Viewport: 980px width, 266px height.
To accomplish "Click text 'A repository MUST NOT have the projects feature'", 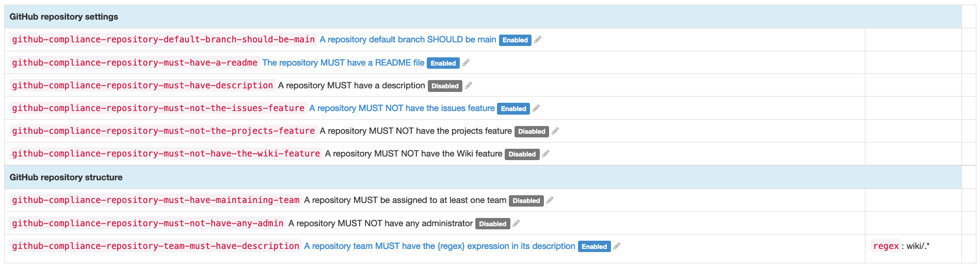I will click(416, 131).
